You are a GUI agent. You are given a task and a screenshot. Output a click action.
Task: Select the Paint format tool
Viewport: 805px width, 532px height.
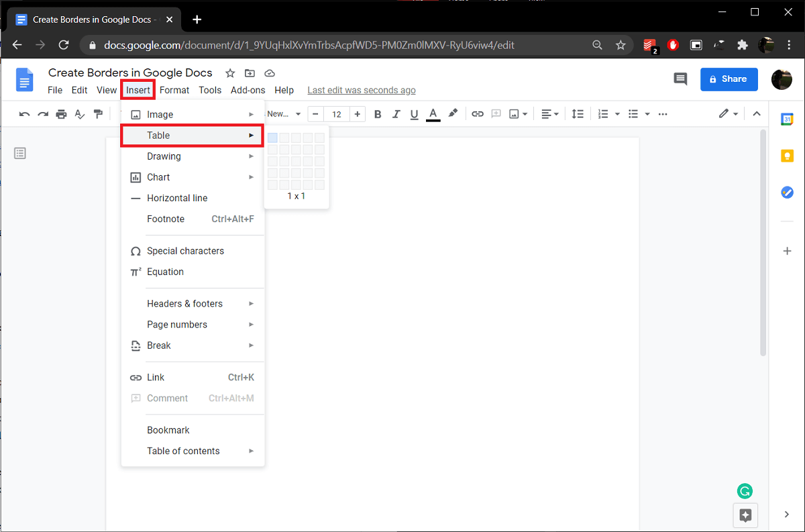pos(97,114)
